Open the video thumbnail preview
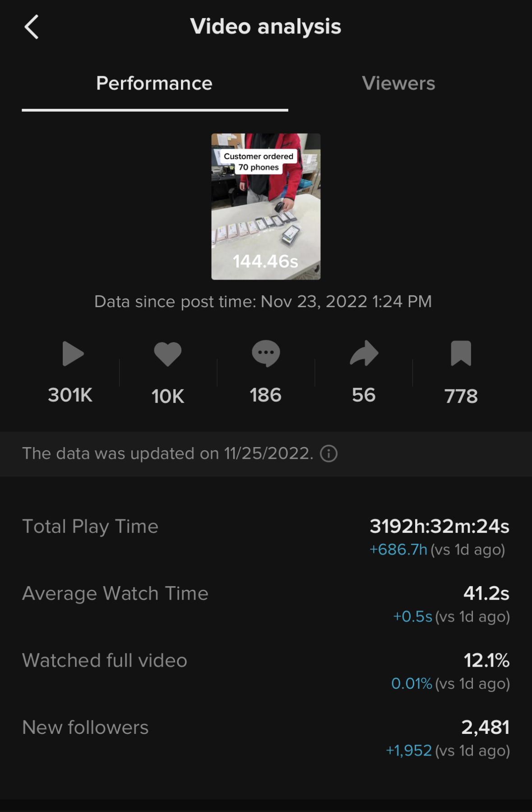This screenshot has height=812, width=532. 266,206
